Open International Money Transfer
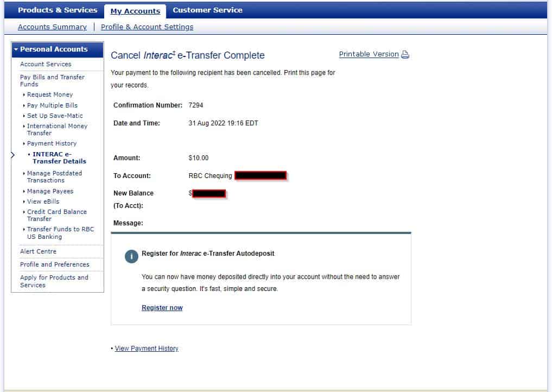552x392 pixels. pos(57,130)
